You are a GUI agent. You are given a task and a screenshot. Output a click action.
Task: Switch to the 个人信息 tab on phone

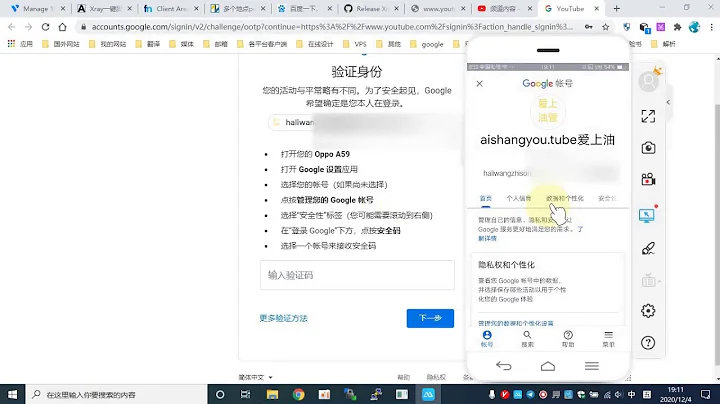518,198
